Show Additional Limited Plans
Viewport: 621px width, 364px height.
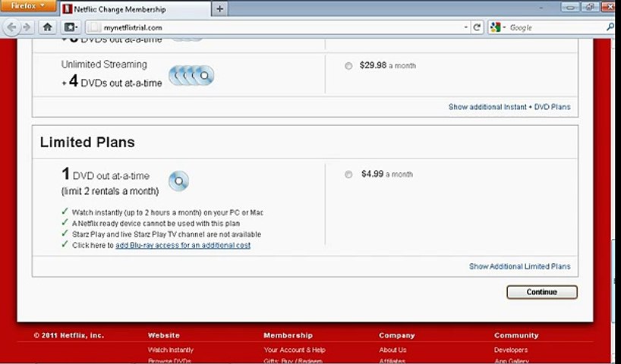(519, 266)
